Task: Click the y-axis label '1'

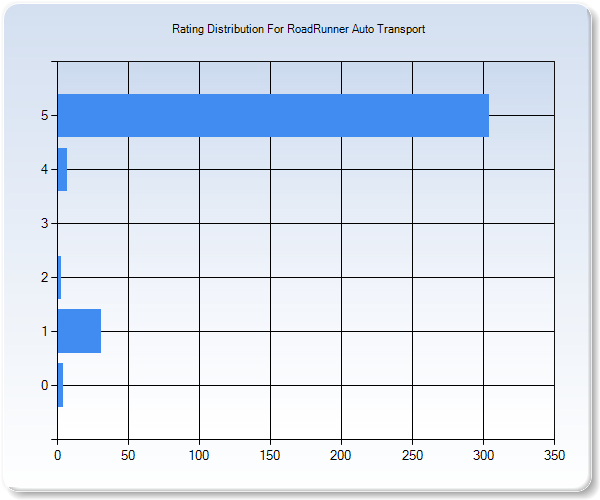Action: 44,331
